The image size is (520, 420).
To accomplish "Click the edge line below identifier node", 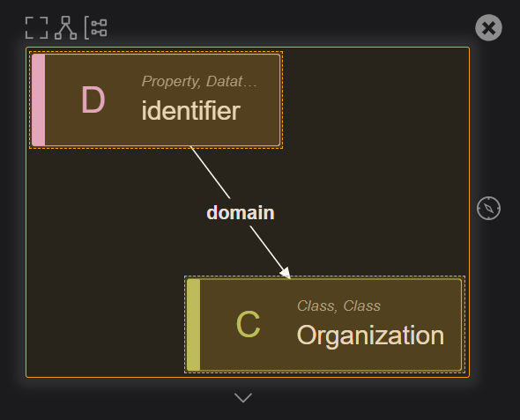I will [x=210, y=173].
